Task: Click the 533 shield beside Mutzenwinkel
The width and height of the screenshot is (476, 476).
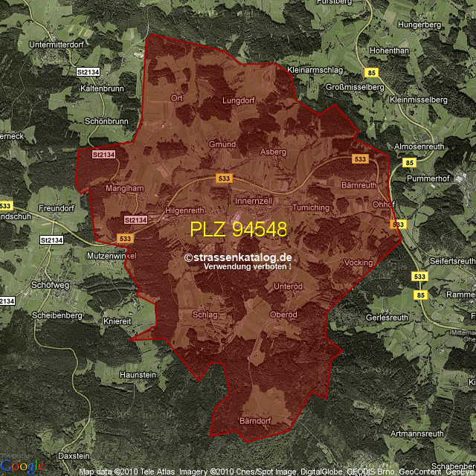Action: 125,238
